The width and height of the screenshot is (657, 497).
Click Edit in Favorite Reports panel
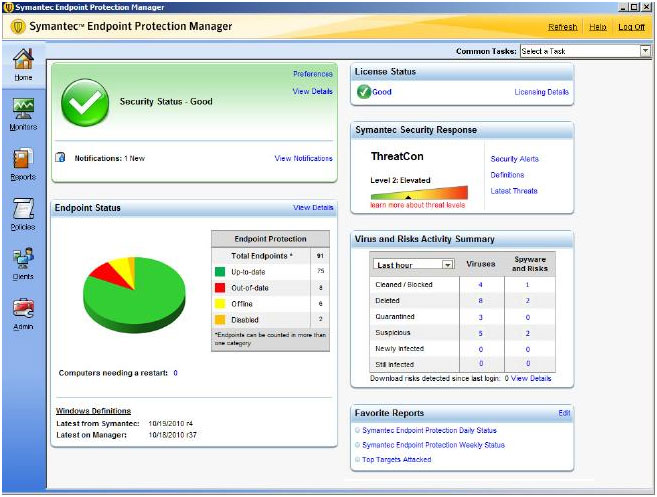pyautogui.click(x=564, y=413)
